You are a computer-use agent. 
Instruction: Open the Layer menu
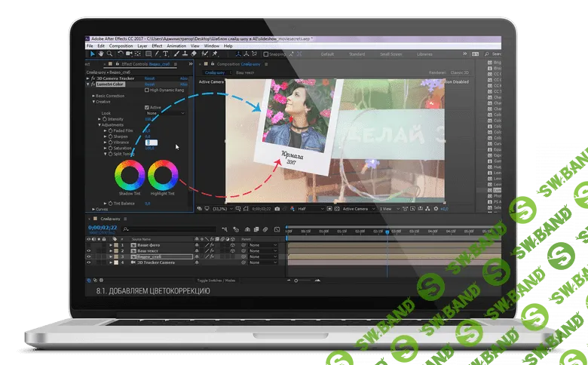tap(142, 46)
